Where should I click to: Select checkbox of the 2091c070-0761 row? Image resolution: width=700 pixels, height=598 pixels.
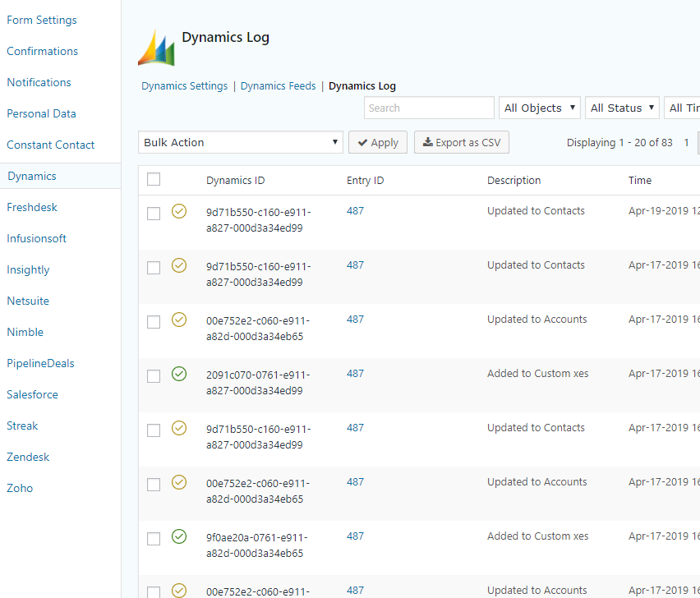[x=154, y=375]
